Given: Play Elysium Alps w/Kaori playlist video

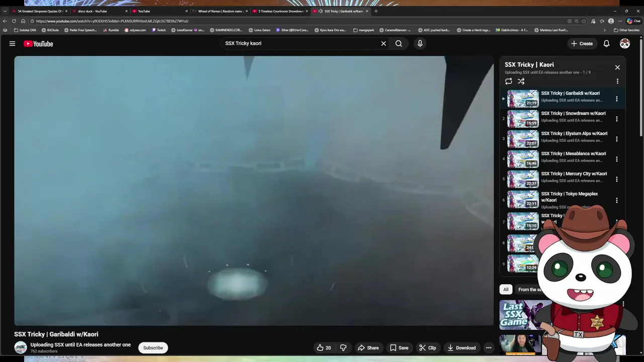Looking at the screenshot, I should (x=523, y=139).
